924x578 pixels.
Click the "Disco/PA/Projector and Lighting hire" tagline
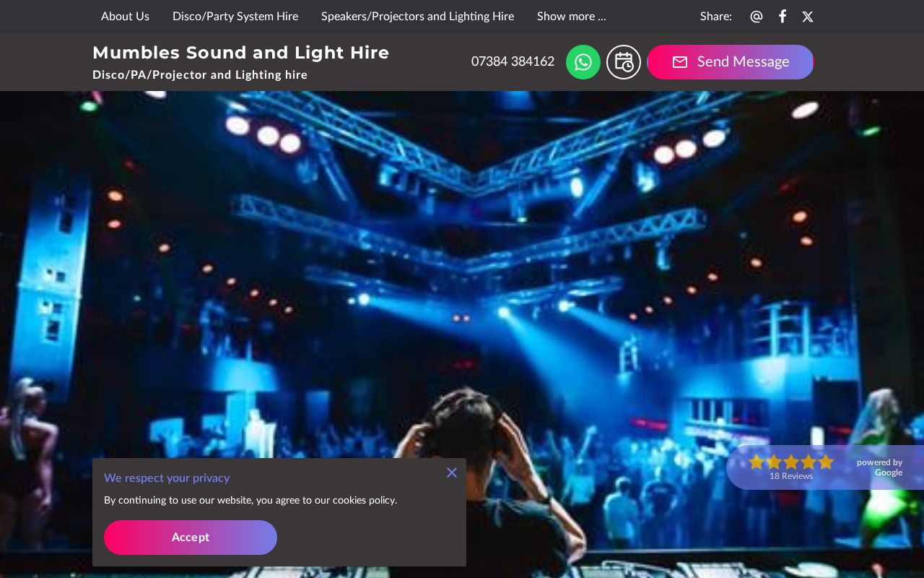pyautogui.click(x=200, y=75)
